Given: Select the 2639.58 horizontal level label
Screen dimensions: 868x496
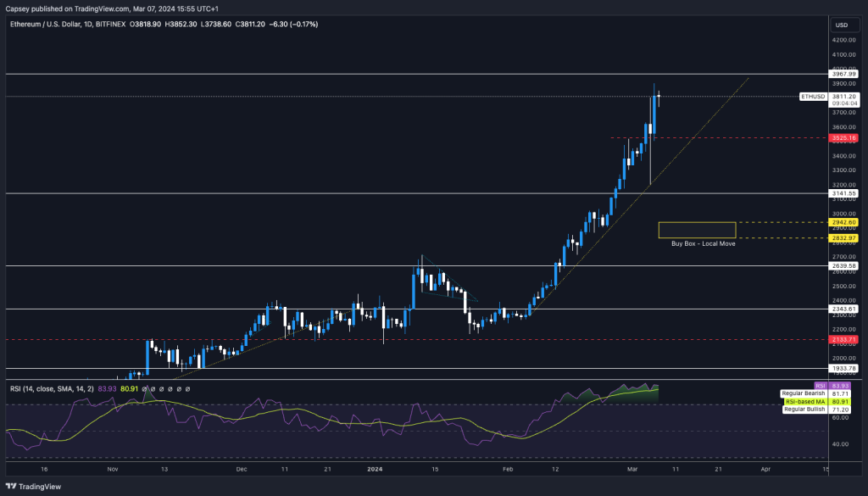Looking at the screenshot, I should pyautogui.click(x=842, y=265).
